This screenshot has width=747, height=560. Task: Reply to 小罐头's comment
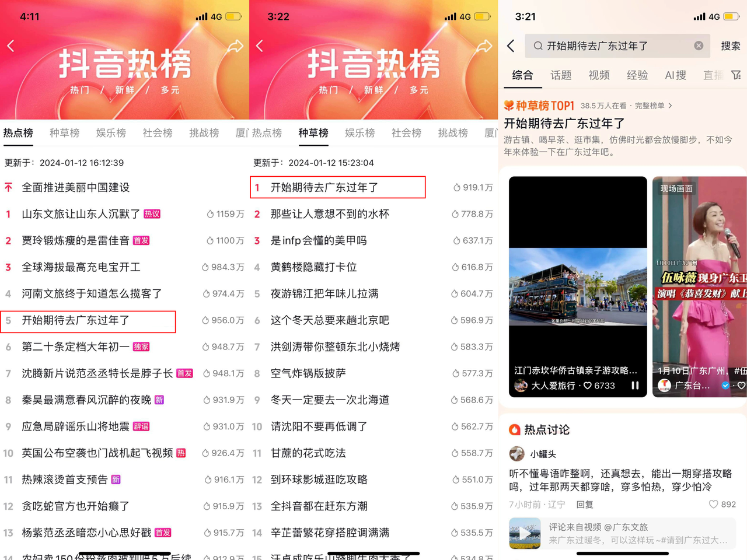[x=585, y=505]
